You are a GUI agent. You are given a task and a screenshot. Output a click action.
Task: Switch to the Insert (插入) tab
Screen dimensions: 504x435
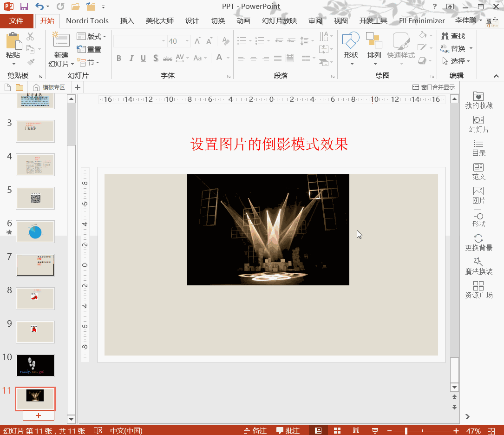tap(127, 20)
